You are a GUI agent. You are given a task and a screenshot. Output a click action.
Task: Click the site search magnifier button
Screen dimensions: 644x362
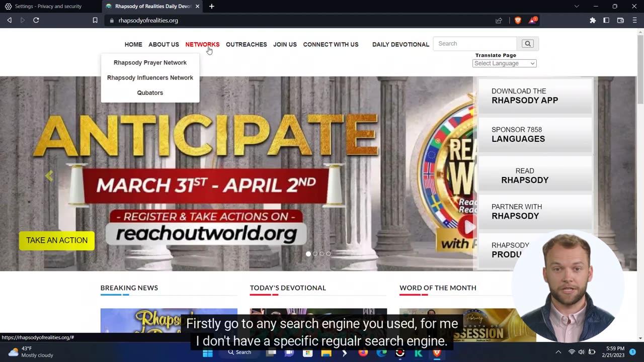528,44
